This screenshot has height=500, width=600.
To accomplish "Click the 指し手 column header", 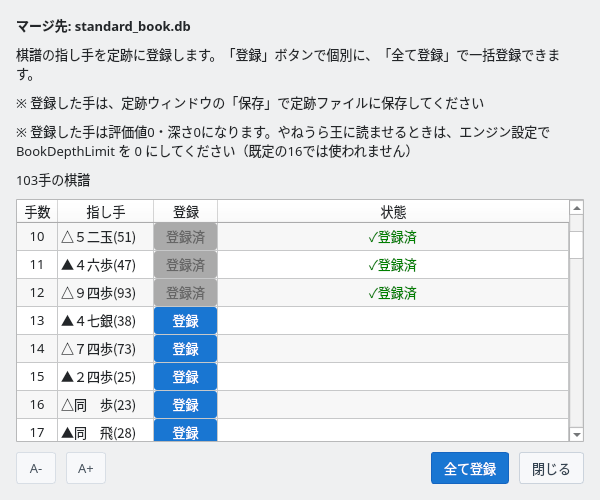I will 106,212.
